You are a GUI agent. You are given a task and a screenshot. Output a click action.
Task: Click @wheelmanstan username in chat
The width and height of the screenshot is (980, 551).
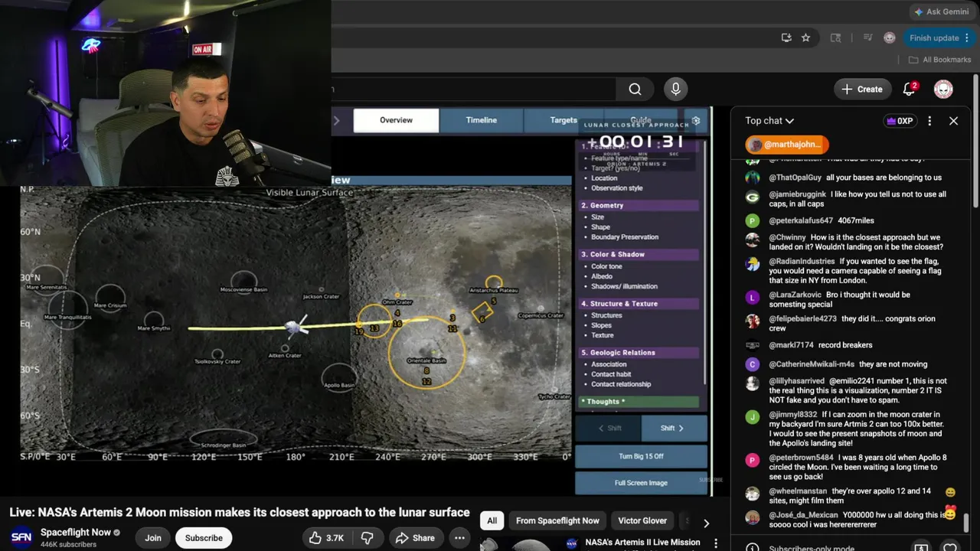point(798,491)
